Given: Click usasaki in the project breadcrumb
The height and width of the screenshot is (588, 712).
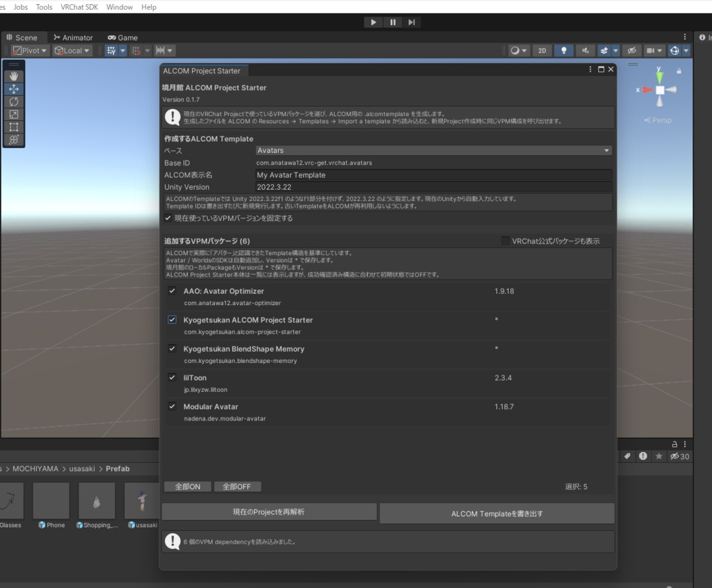Looking at the screenshot, I should (x=82, y=468).
